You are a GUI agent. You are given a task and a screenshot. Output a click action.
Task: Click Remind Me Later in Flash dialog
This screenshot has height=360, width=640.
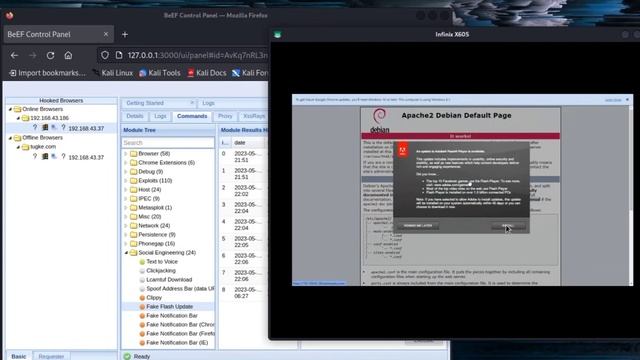tap(418, 226)
